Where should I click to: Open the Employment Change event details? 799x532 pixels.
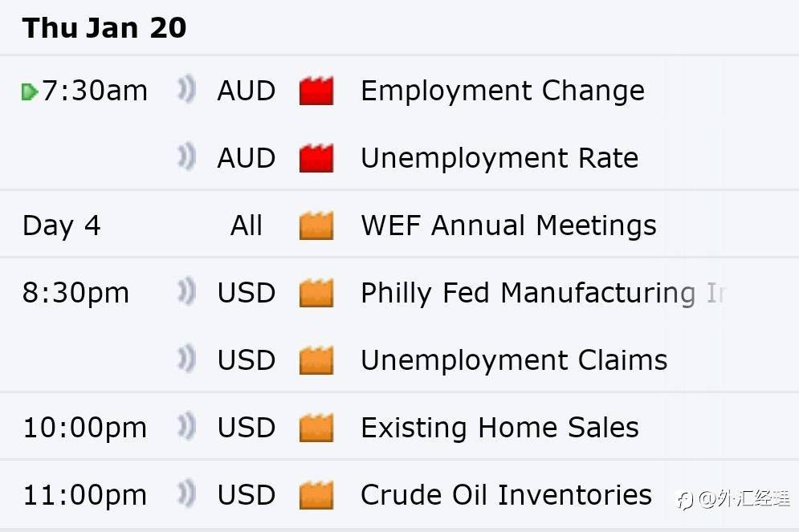pos(503,91)
